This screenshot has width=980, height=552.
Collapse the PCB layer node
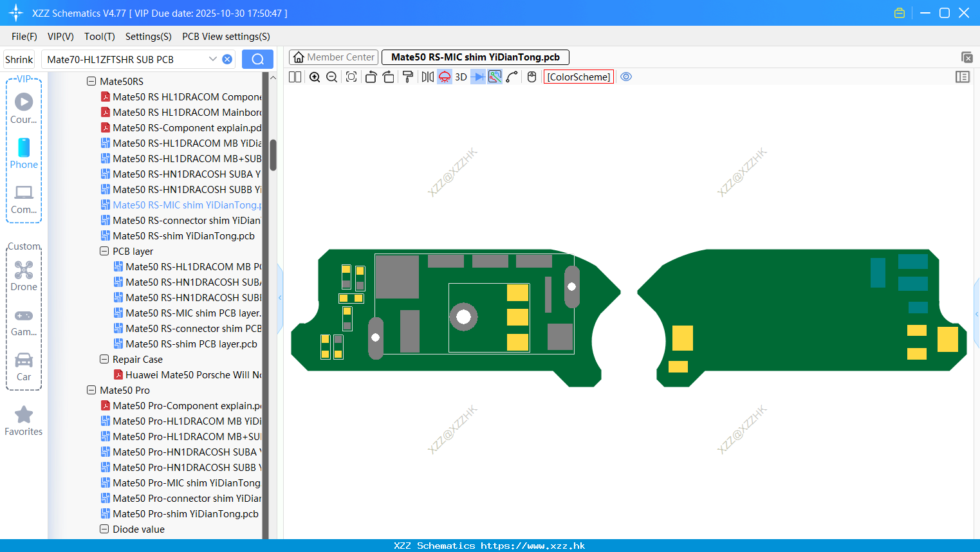(x=104, y=252)
